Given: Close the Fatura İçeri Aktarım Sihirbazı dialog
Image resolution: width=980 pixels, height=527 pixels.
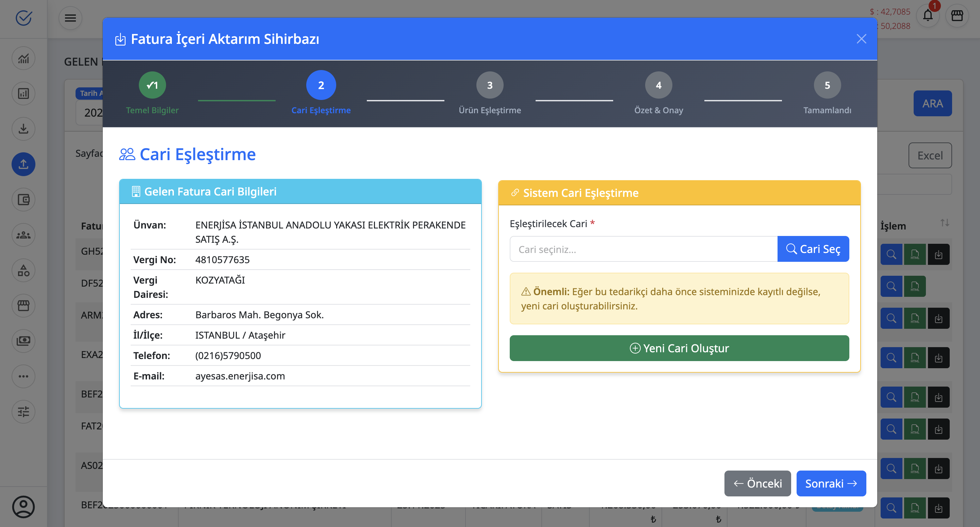Looking at the screenshot, I should (861, 39).
